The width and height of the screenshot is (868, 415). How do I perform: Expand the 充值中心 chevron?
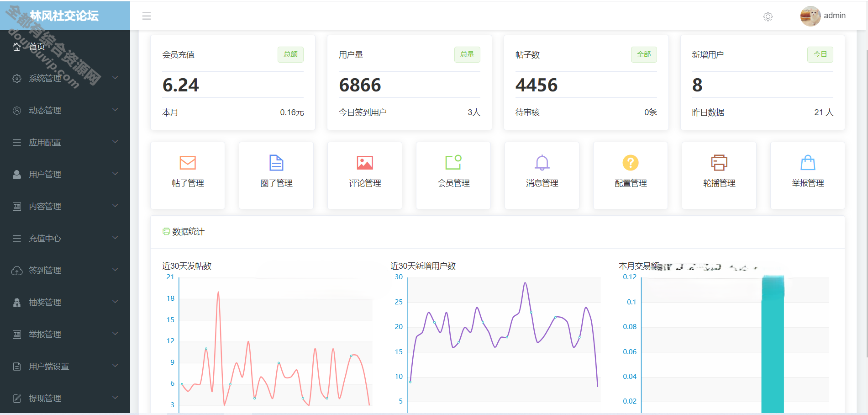[x=115, y=238]
